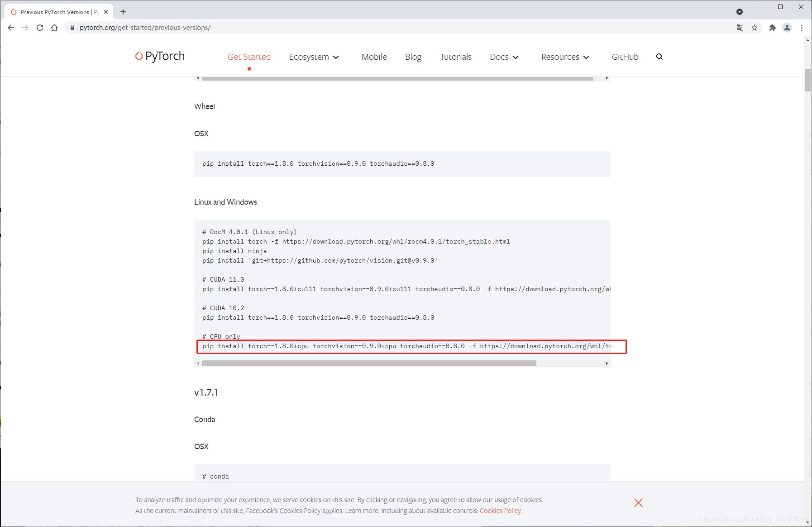Open a new browser tab

(123, 12)
